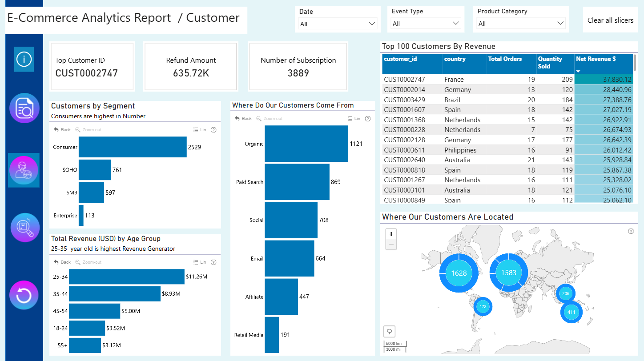Select the 55+ age group bar
This screenshot has width=644, height=361.
tap(85, 345)
